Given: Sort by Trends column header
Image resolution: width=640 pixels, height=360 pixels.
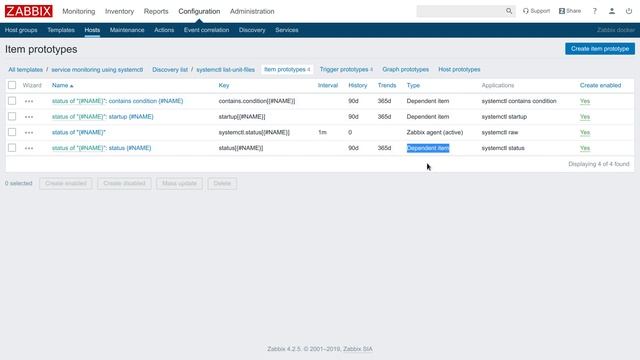Looking at the screenshot, I should [x=387, y=85].
